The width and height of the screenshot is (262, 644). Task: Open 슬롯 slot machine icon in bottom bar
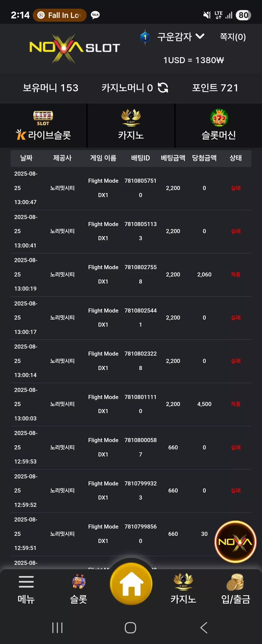point(79,582)
